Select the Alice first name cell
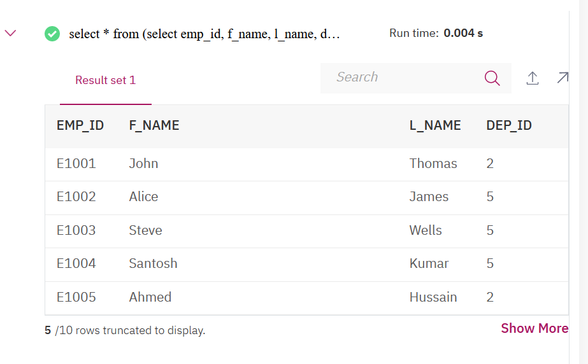Image resolution: width=588 pixels, height=364 pixels. point(143,197)
